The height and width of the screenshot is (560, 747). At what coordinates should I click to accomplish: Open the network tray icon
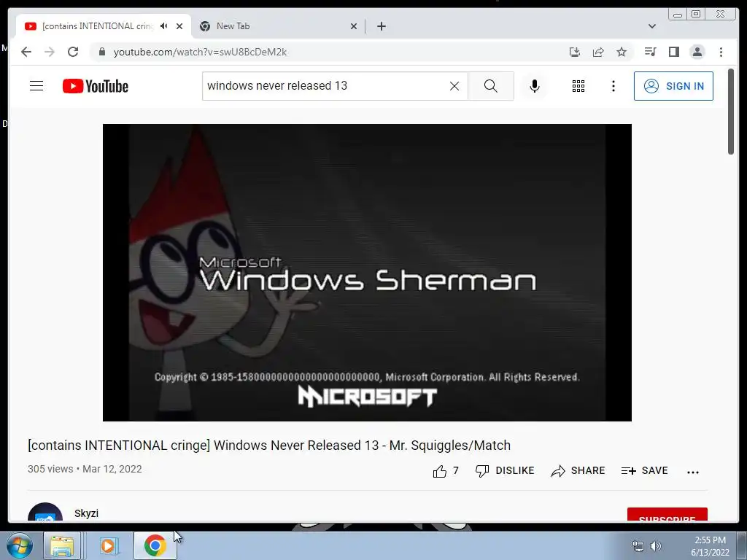pyautogui.click(x=638, y=546)
